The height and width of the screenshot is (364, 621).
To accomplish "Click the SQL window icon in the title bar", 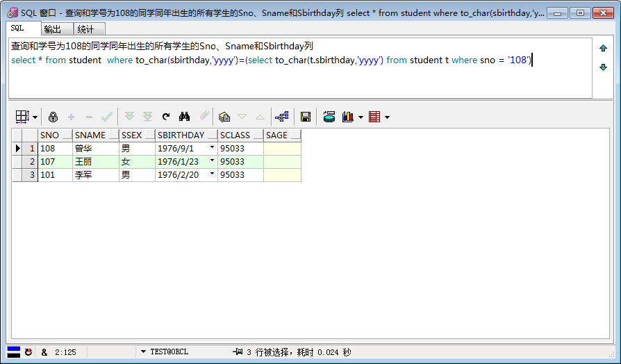I will (x=13, y=13).
